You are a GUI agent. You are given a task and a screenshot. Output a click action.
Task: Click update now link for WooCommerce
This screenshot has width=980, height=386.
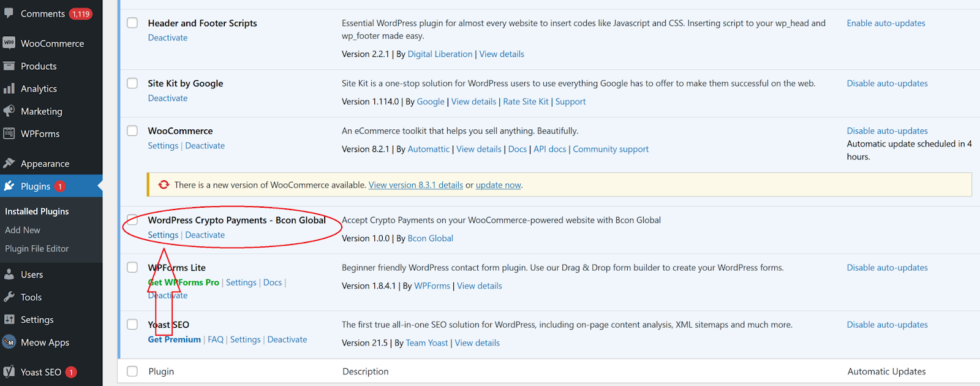click(x=498, y=185)
